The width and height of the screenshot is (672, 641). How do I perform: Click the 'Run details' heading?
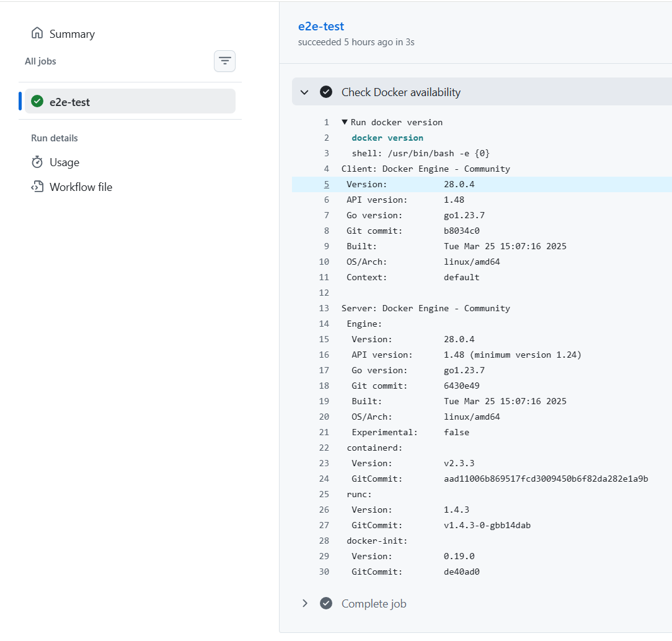pos(55,138)
